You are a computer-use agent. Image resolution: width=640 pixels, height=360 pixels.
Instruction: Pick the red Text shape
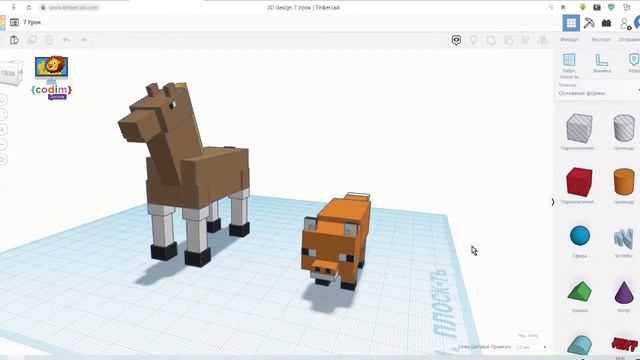point(624,344)
